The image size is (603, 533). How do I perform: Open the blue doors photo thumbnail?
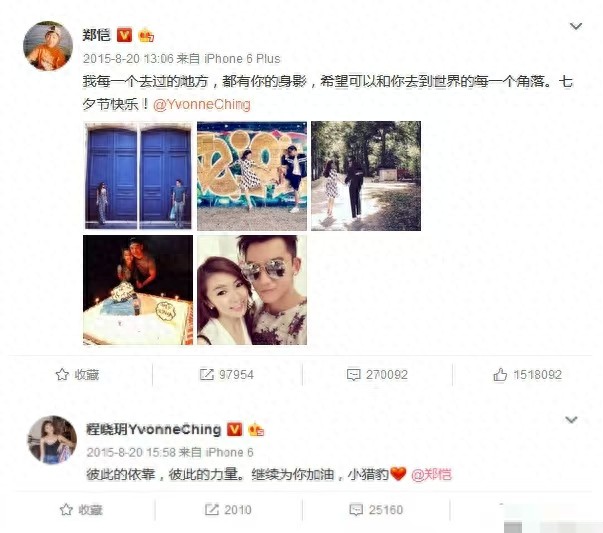pyautogui.click(x=138, y=176)
